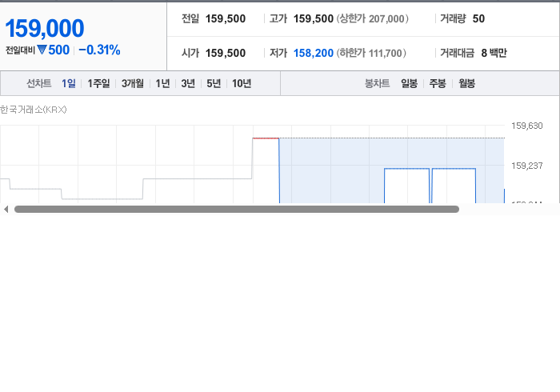Screen dimensions: 560x392
Task: Switch chart to 3개월 range
Action: pyautogui.click(x=133, y=83)
